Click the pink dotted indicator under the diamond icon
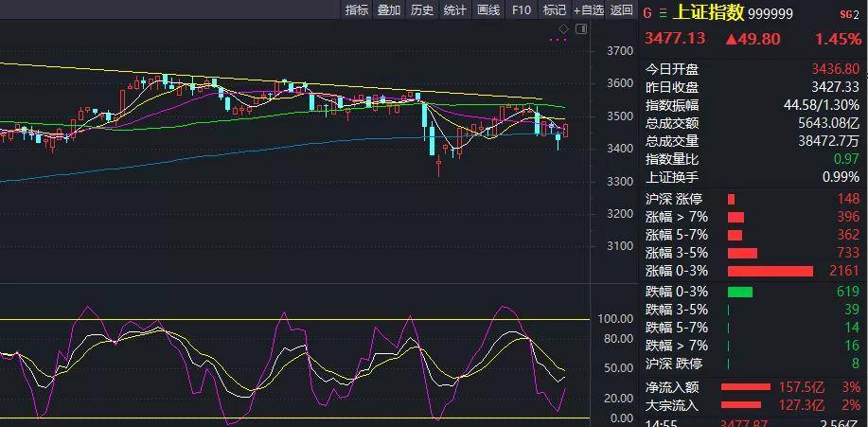868x427 pixels. 558,41
